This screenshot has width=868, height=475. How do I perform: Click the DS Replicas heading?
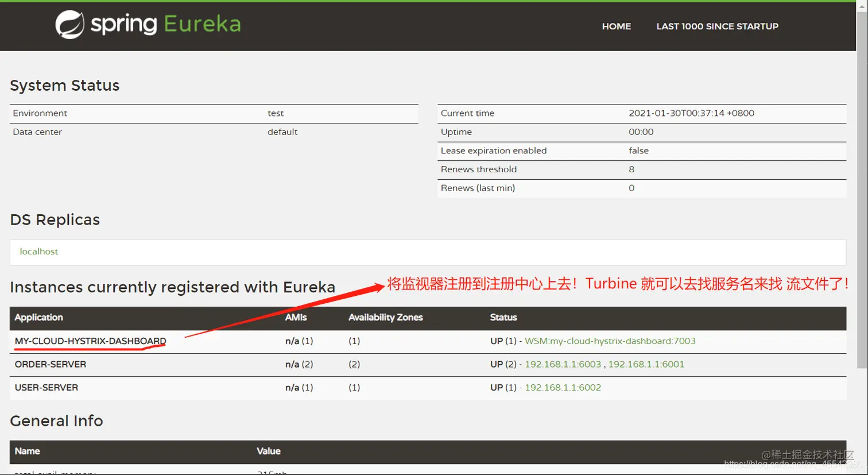pos(55,220)
